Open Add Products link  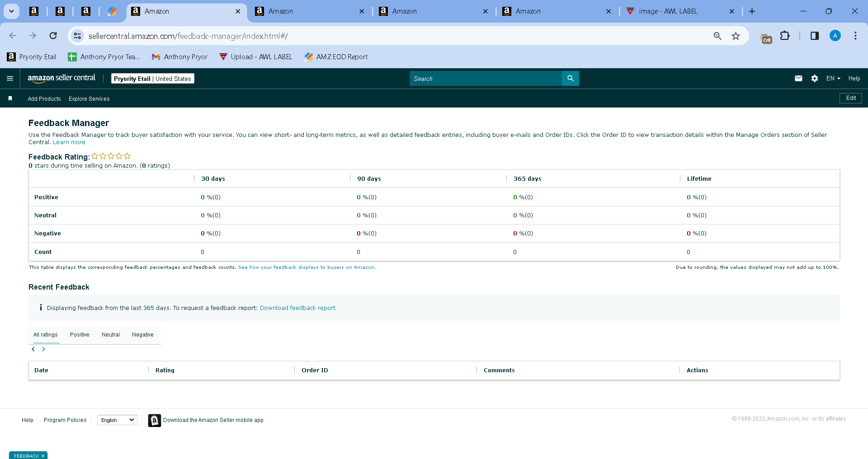click(x=44, y=99)
